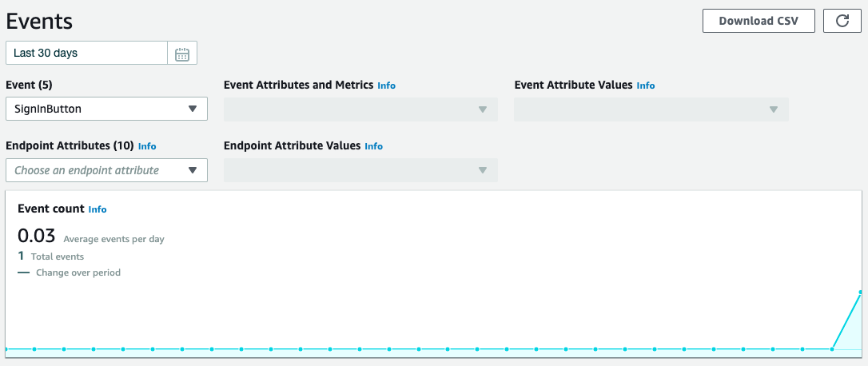Select the final peak data point on chart

click(861, 292)
